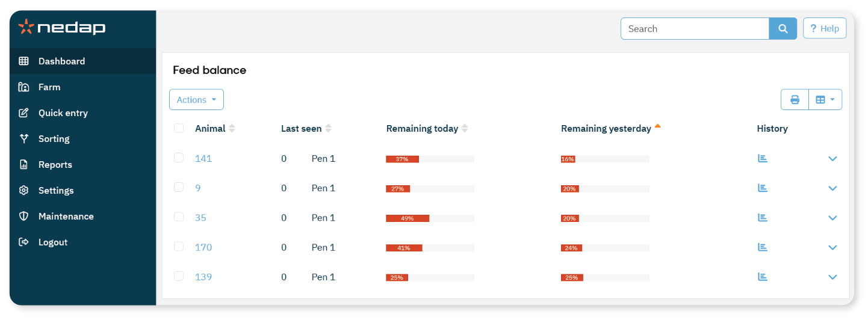Open history chart for animal 139
Image resolution: width=868 pixels, height=326 pixels.
(x=763, y=277)
